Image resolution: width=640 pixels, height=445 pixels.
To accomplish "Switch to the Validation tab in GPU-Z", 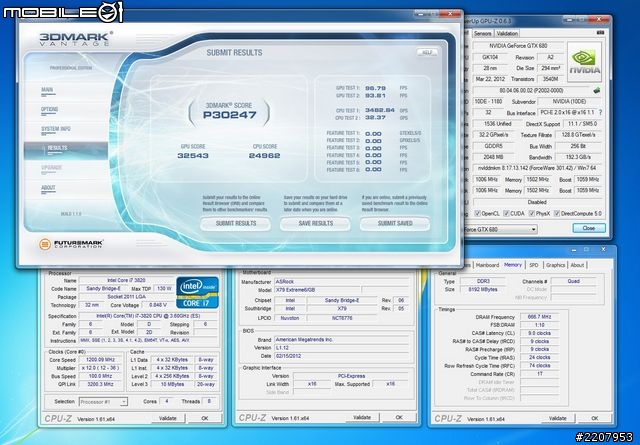I will [507, 33].
